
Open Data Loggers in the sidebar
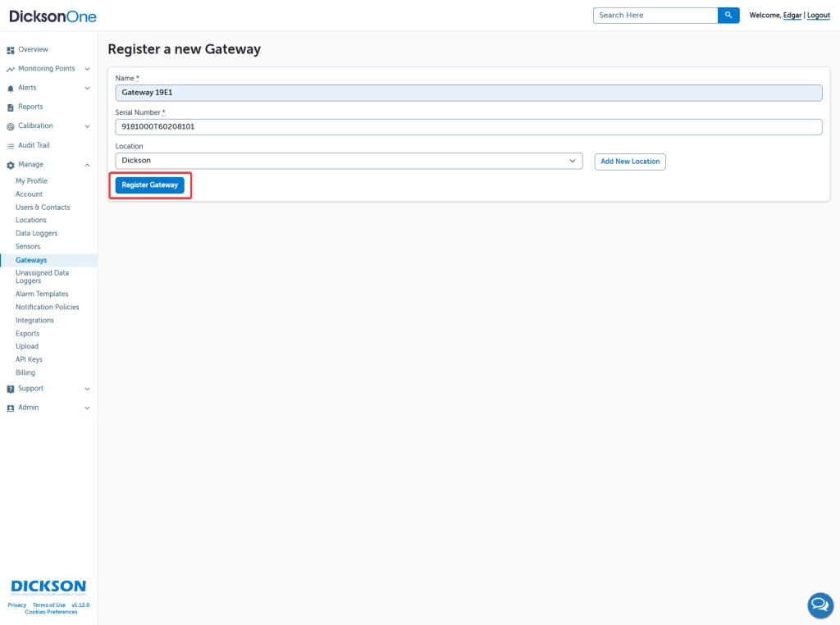coord(36,234)
